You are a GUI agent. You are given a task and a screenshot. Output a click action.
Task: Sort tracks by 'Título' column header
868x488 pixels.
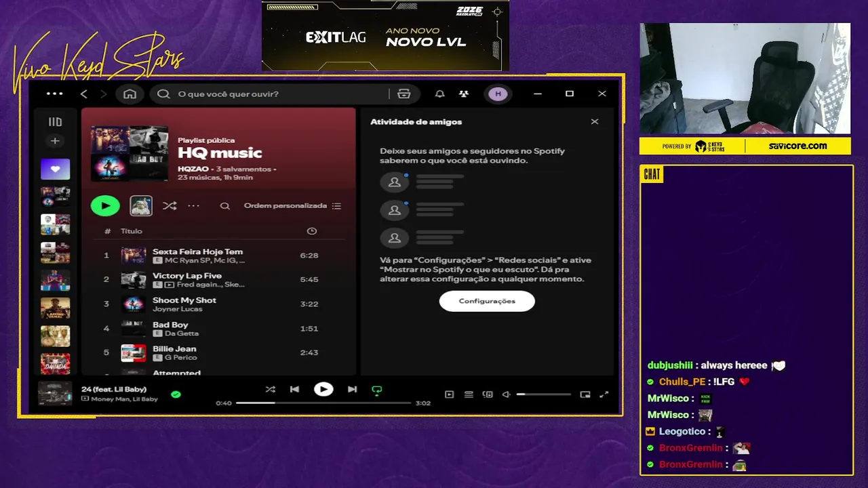[x=132, y=231]
